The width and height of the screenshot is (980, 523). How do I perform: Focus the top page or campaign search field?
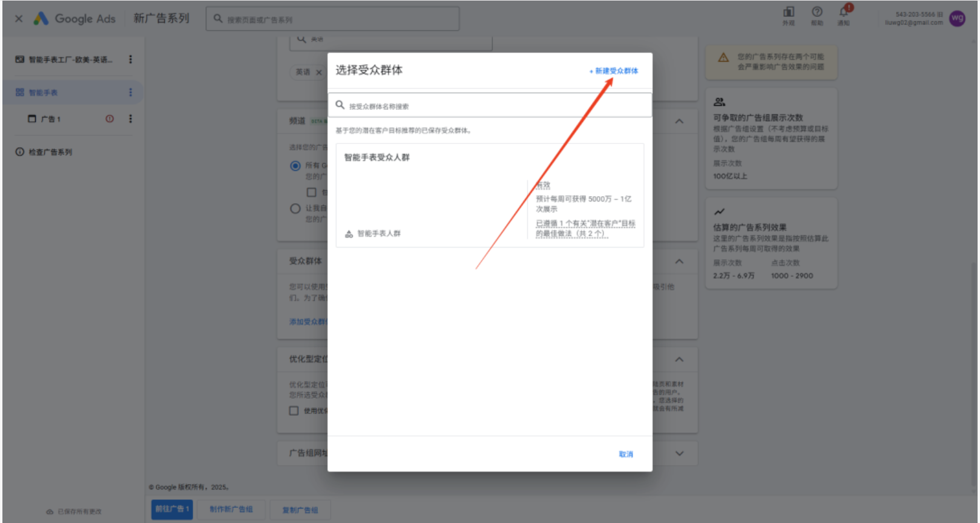(332, 19)
